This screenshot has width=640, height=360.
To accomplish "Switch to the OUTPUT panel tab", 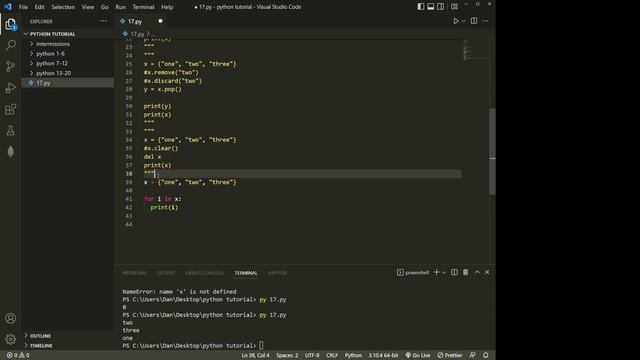I will pyautogui.click(x=166, y=273).
